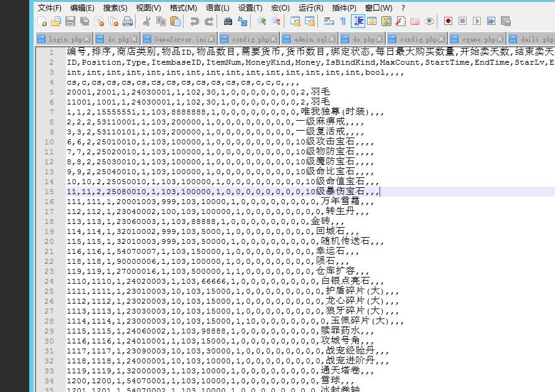Toggle word wrap in the toolbar

click(x=328, y=22)
